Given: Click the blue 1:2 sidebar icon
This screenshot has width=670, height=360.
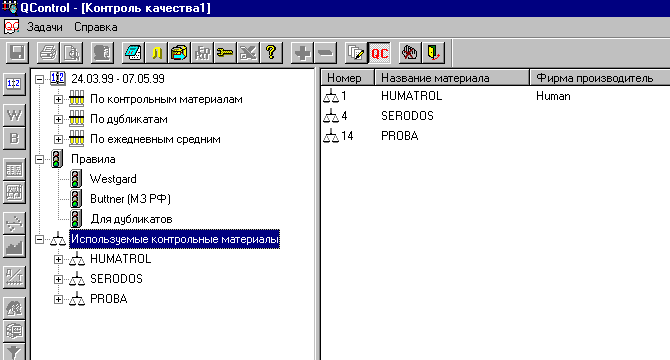Looking at the screenshot, I should 14,84.
